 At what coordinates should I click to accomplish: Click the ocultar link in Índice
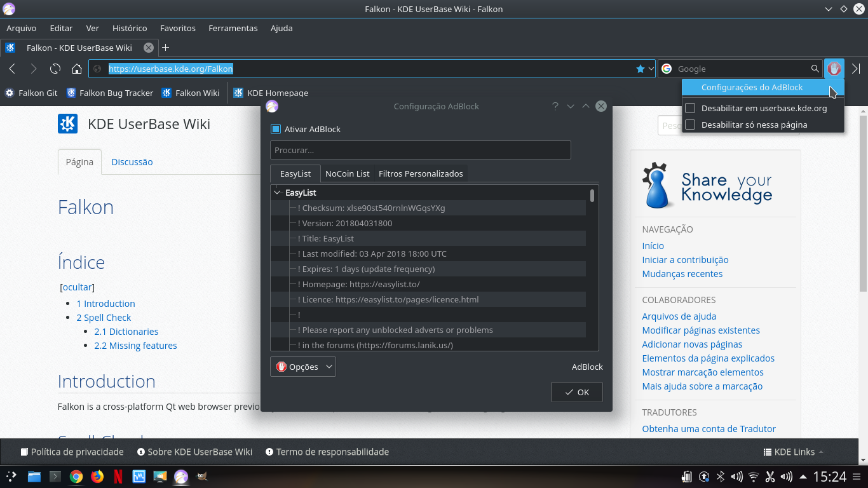[78, 287]
